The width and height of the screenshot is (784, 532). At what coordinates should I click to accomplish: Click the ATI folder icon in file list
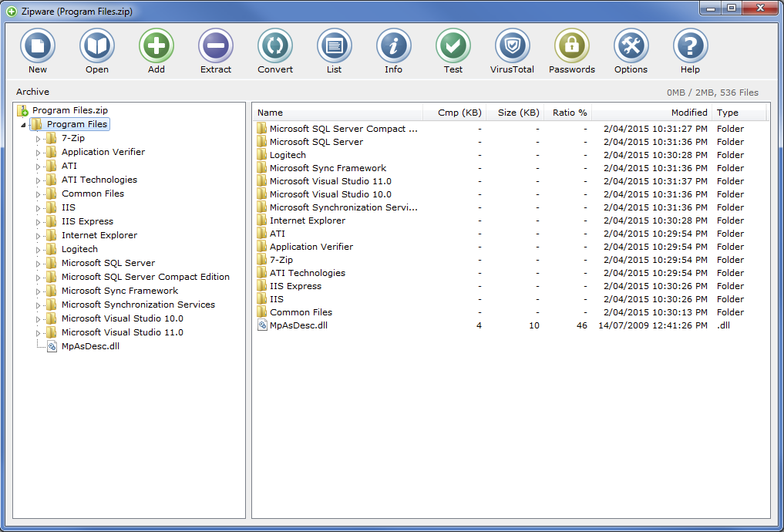[x=262, y=234]
